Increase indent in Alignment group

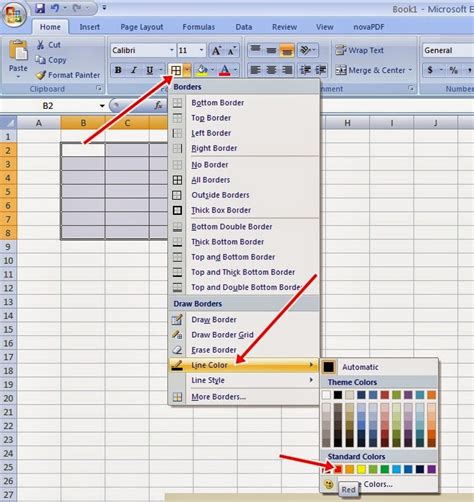321,70
